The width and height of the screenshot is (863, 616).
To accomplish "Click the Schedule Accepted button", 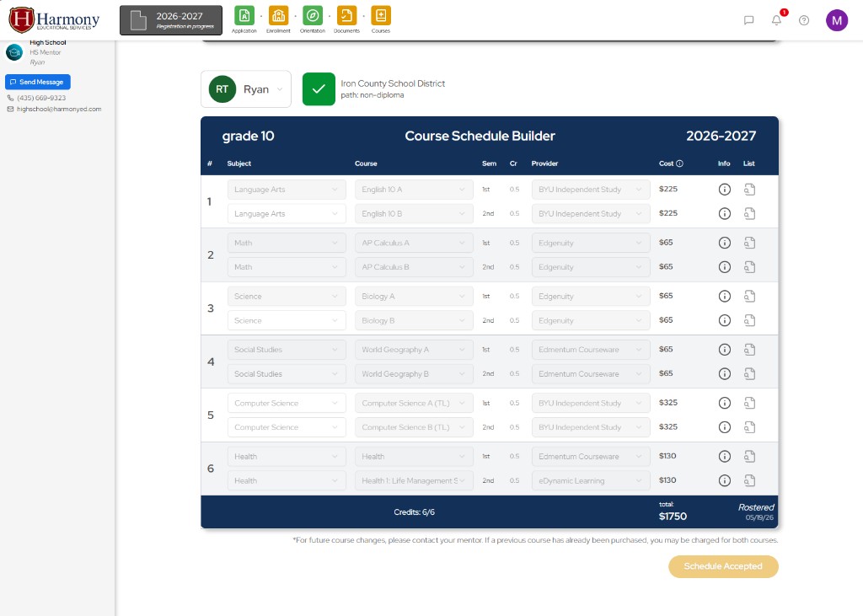I will [723, 566].
